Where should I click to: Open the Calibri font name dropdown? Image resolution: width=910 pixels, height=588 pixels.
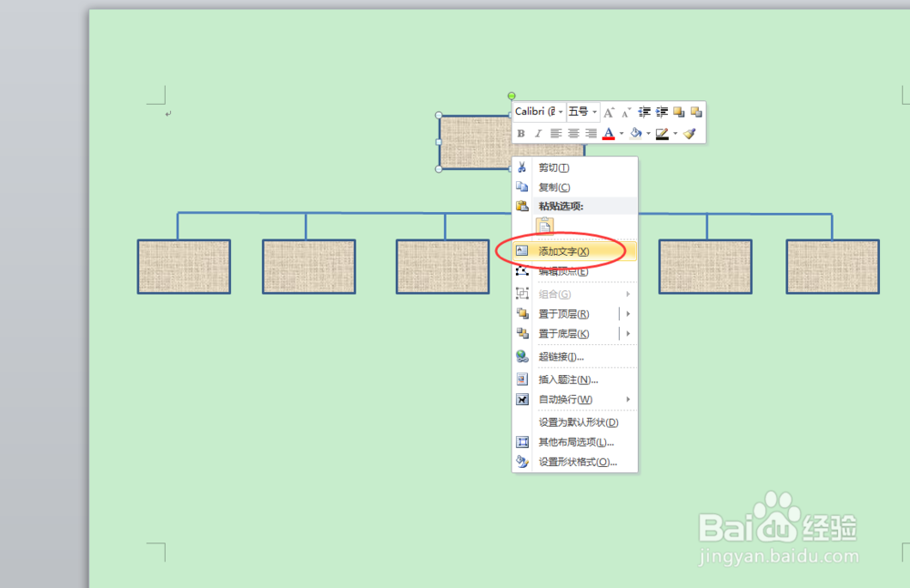tap(561, 111)
